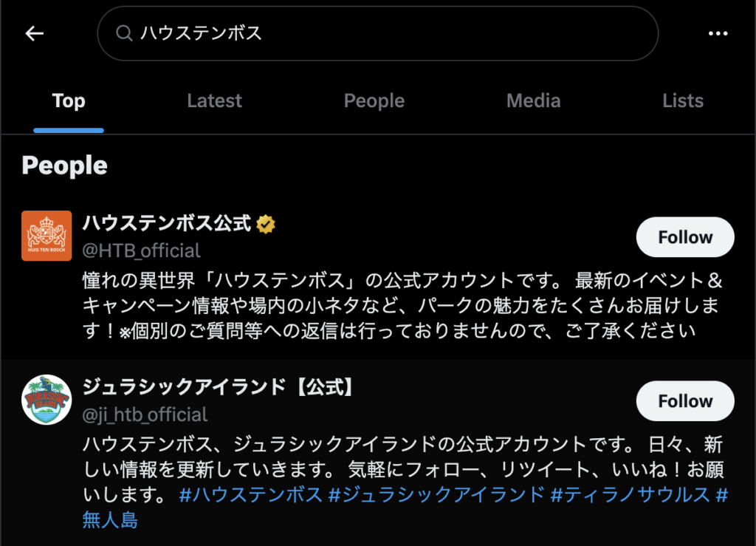Open the #ハウステンボス hashtag link
This screenshot has height=546, width=756.
pos(251,495)
